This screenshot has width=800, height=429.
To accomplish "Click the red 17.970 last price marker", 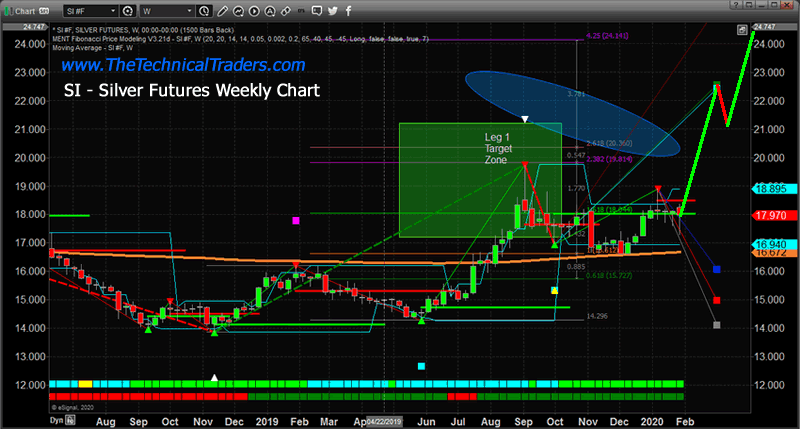I will coord(773,215).
